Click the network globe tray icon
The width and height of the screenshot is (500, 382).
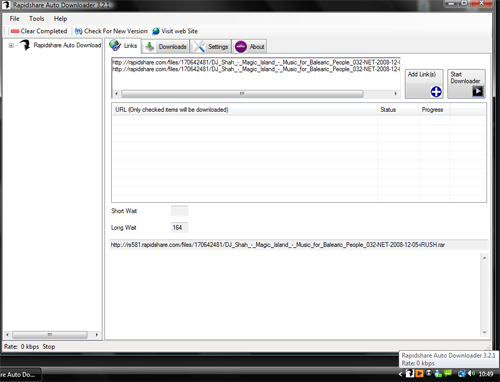pos(462,374)
